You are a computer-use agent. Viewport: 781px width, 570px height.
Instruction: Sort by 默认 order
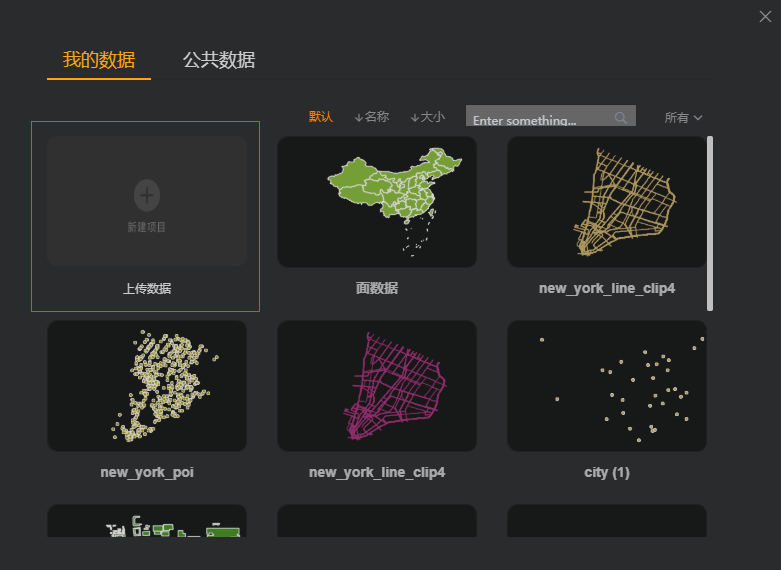tap(321, 117)
